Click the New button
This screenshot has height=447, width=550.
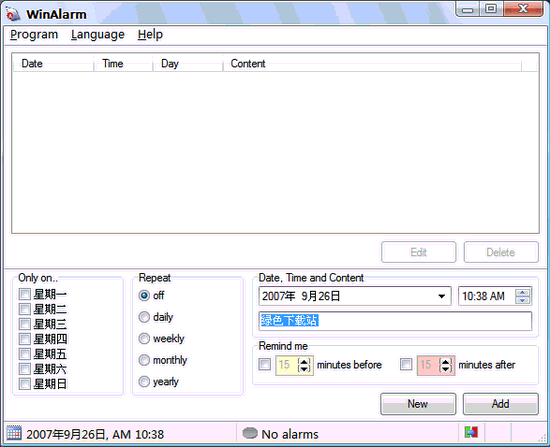(x=418, y=404)
